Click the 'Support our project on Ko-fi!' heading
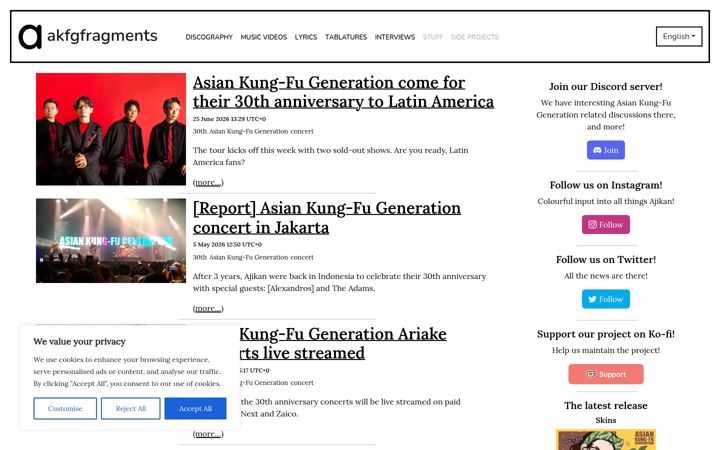Image resolution: width=720 pixels, height=450 pixels. 606,334
